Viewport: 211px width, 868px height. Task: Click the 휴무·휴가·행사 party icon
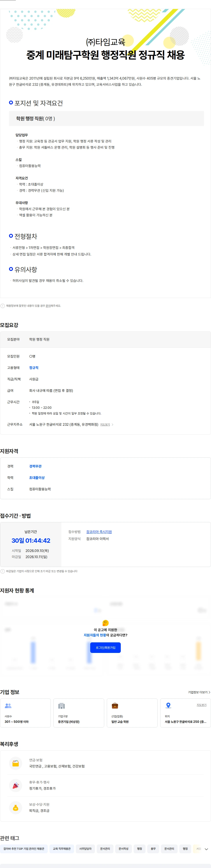15,786
